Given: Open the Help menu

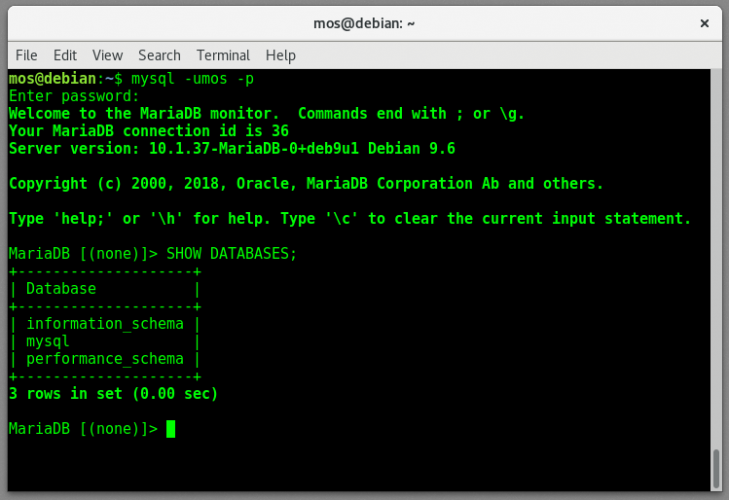Looking at the screenshot, I should click(280, 55).
